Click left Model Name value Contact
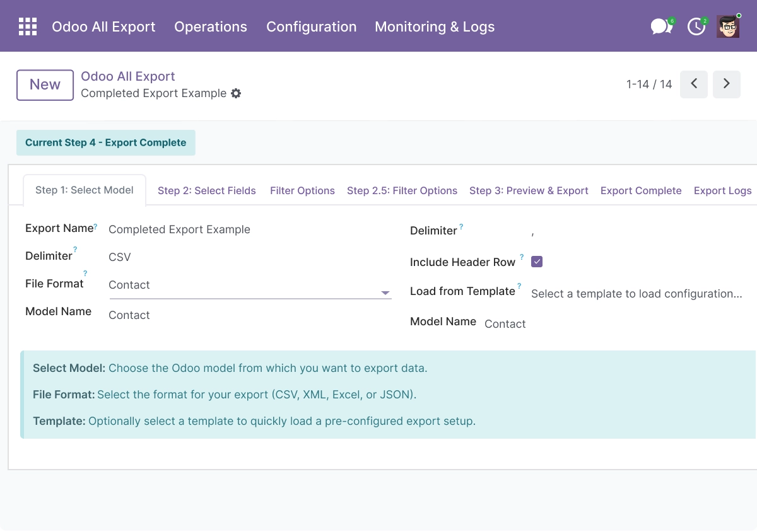The width and height of the screenshot is (757, 532). click(x=129, y=315)
